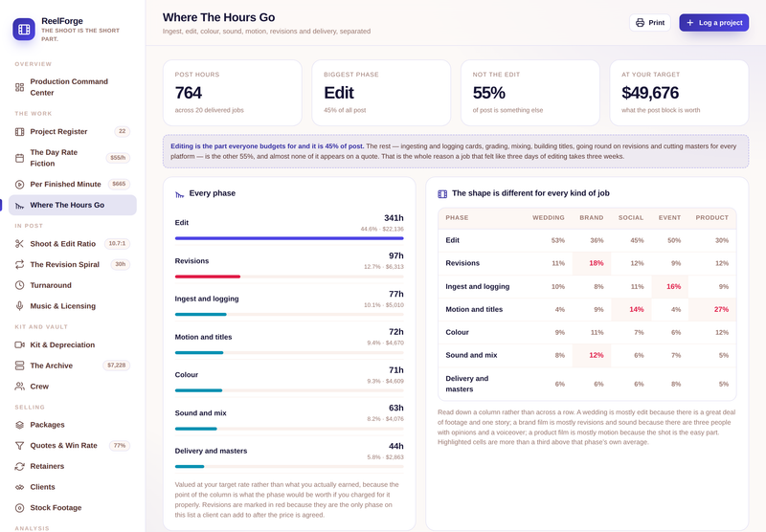This screenshot has width=766, height=532.
Task: Click the At Your Target $49,676 card
Action: (x=679, y=93)
